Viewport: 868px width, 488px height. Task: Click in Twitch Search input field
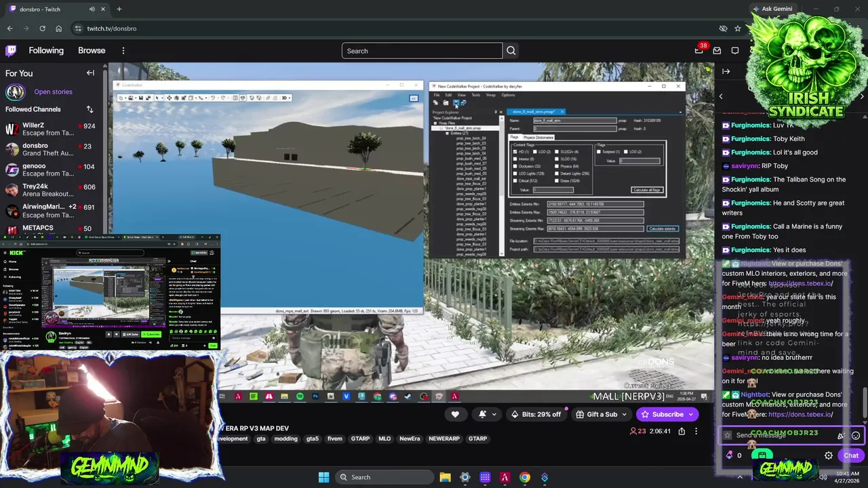point(422,51)
